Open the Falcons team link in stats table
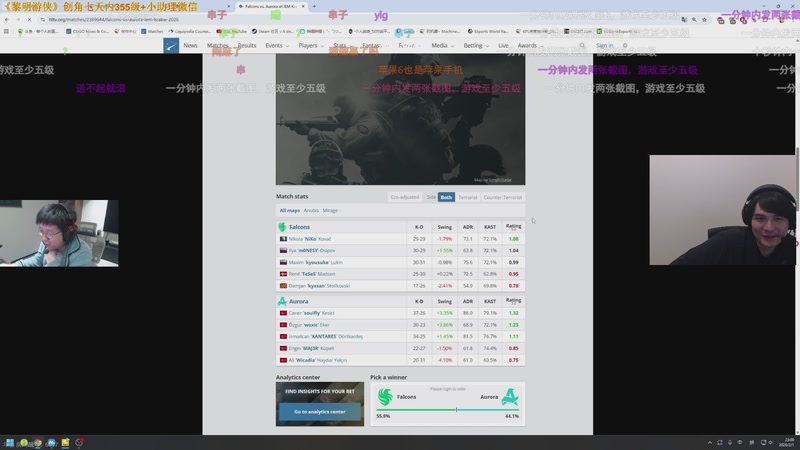The height and width of the screenshot is (450, 800). click(x=299, y=227)
